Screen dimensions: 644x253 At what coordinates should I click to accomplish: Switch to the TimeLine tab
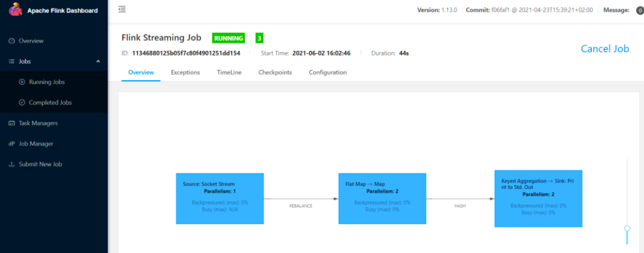pyautogui.click(x=229, y=72)
